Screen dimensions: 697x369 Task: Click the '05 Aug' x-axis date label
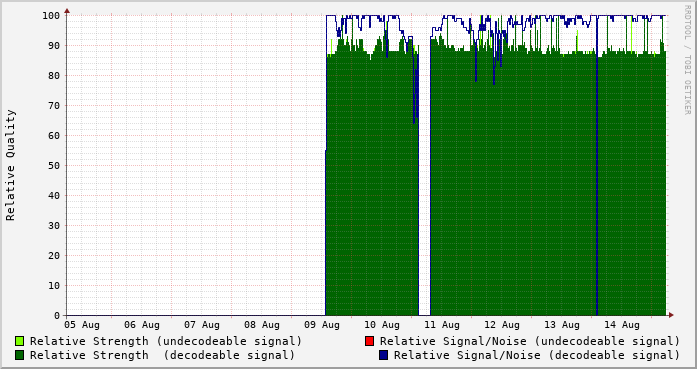coord(82,325)
